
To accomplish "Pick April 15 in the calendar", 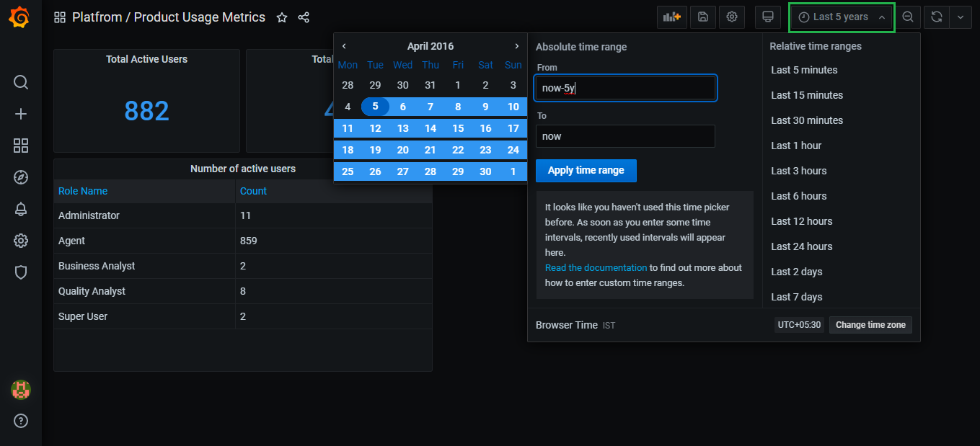I will [458, 128].
